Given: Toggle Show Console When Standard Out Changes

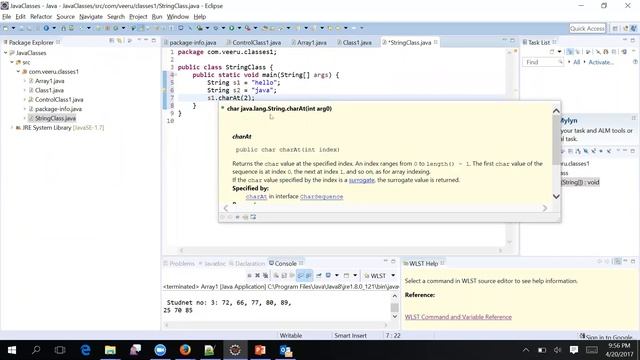Looking at the screenshot, I should click(x=301, y=276).
